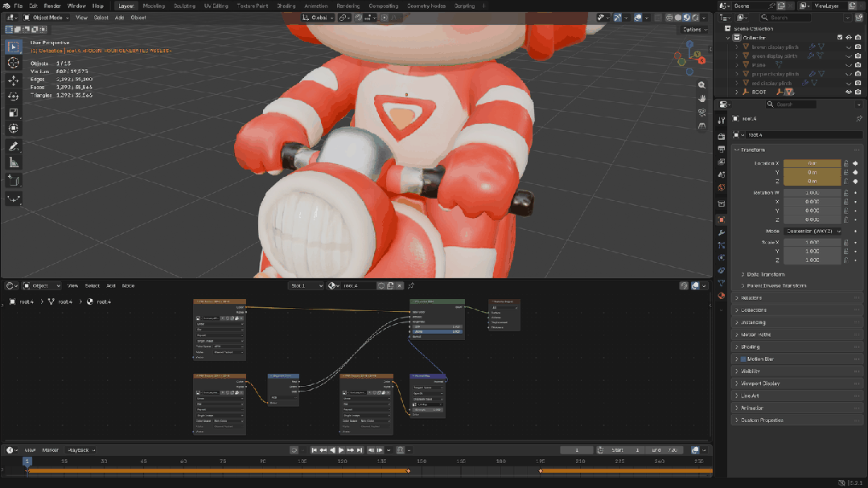Pin the root.4 properties panel
868x488 pixels.
(x=858, y=118)
